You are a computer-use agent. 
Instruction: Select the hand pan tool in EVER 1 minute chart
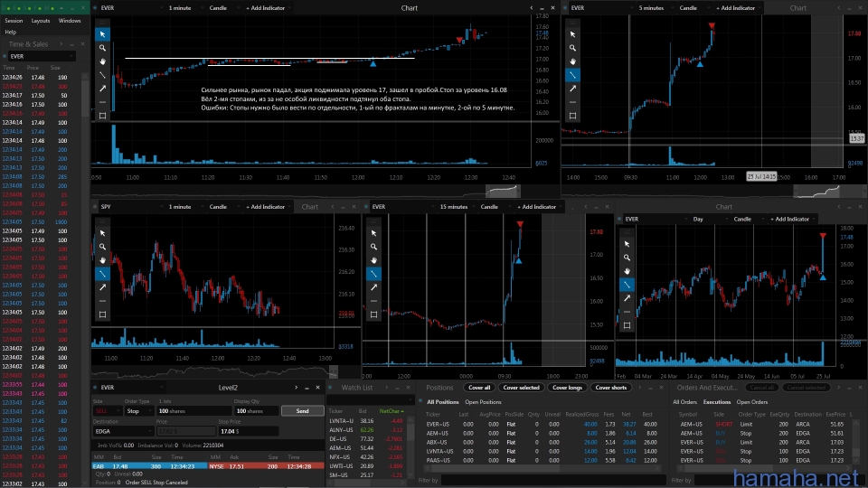(x=102, y=61)
